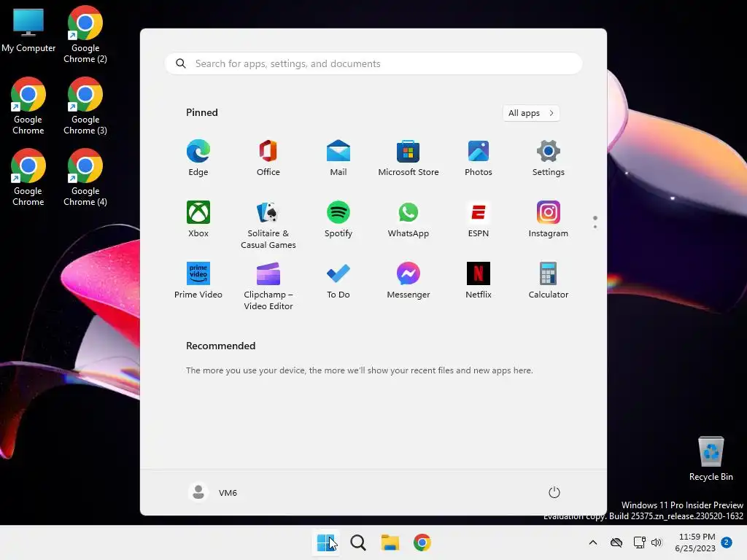Select the Google Chrome (4) desktop shortcut
This screenshot has height=560, width=747.
pos(85,177)
